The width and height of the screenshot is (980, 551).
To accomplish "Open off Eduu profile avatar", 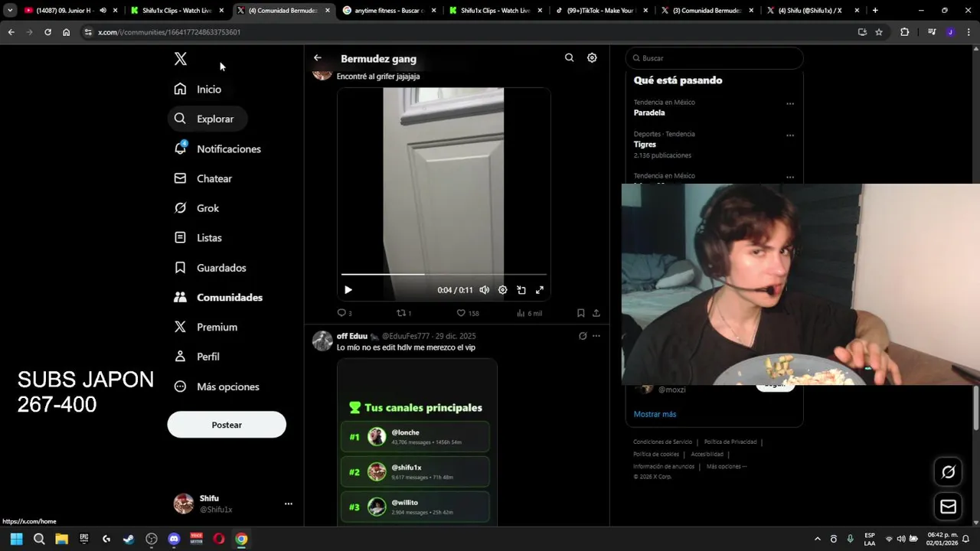I will coord(322,341).
